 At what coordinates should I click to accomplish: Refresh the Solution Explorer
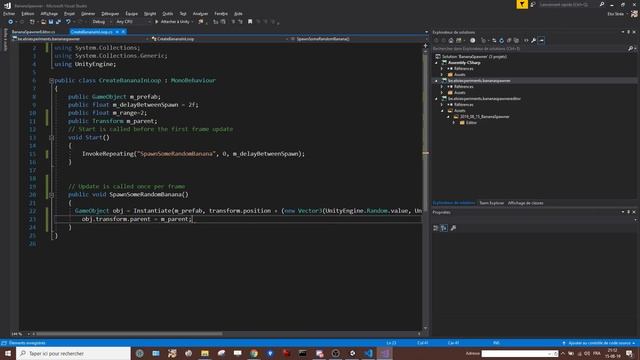pos(502,40)
